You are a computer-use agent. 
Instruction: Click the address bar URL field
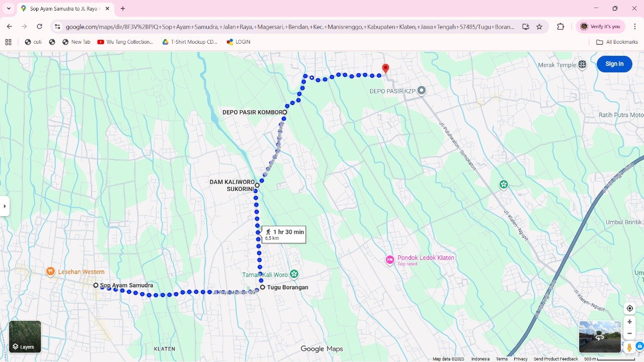click(289, 27)
